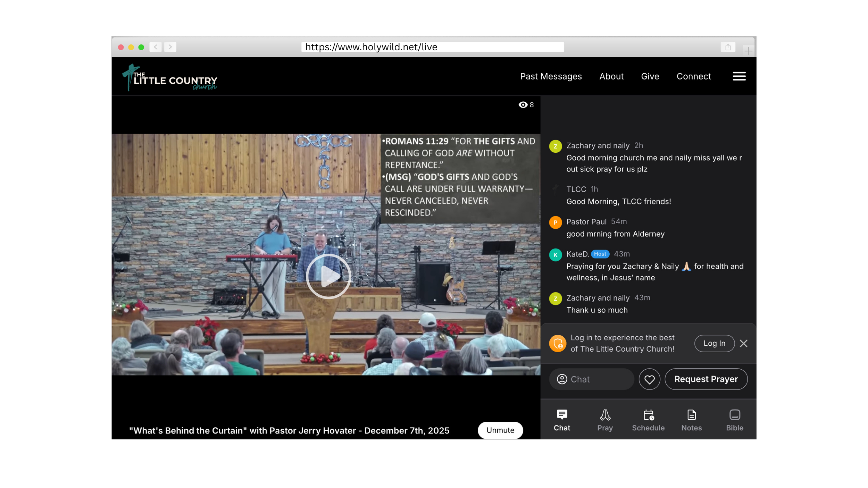Open Past Messages in navigation
The height and width of the screenshot is (488, 868).
[551, 76]
